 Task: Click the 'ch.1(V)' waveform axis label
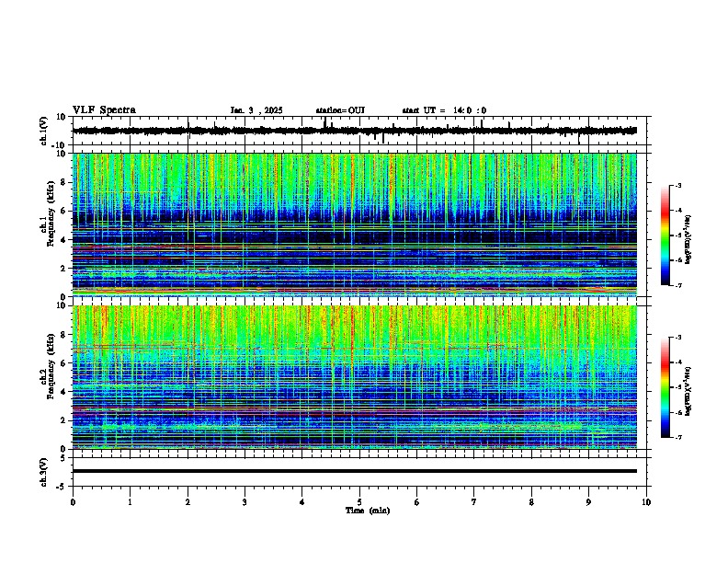(44, 131)
